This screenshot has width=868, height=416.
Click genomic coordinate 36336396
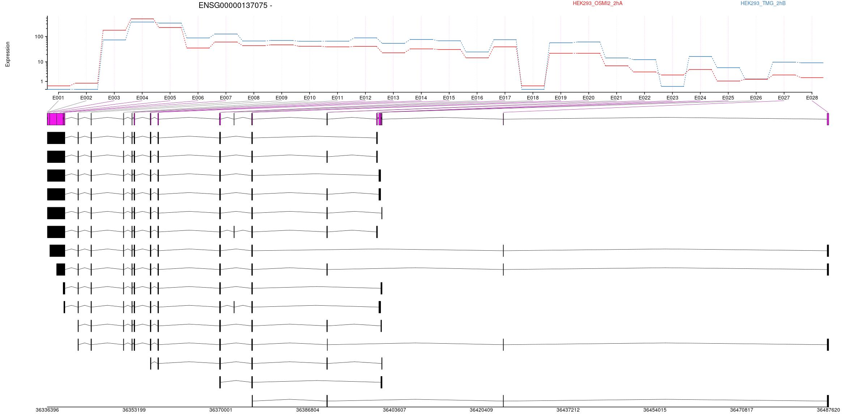(47, 410)
